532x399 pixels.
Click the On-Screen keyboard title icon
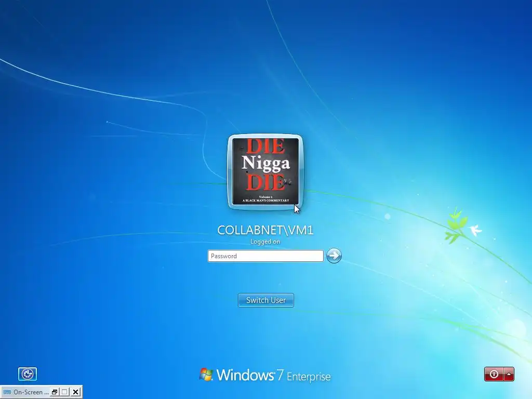pos(7,392)
